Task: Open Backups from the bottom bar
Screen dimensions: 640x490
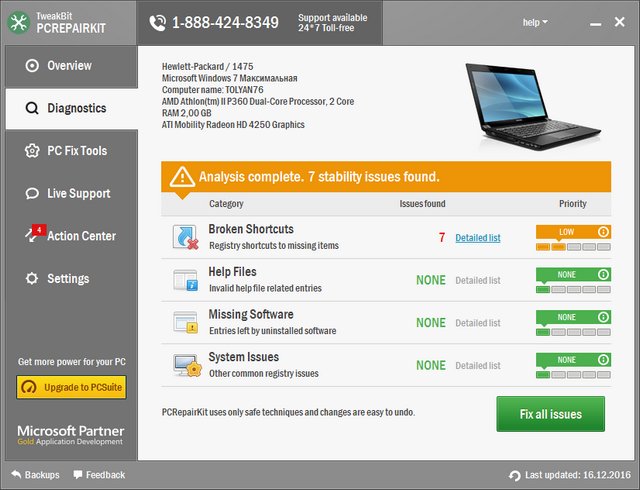Action: tap(35, 475)
